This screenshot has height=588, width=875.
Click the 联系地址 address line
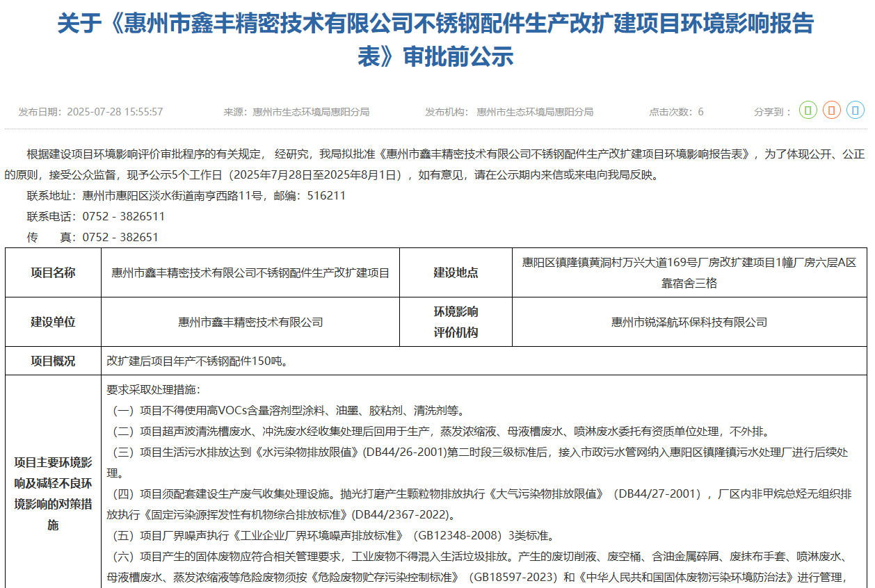186,195
